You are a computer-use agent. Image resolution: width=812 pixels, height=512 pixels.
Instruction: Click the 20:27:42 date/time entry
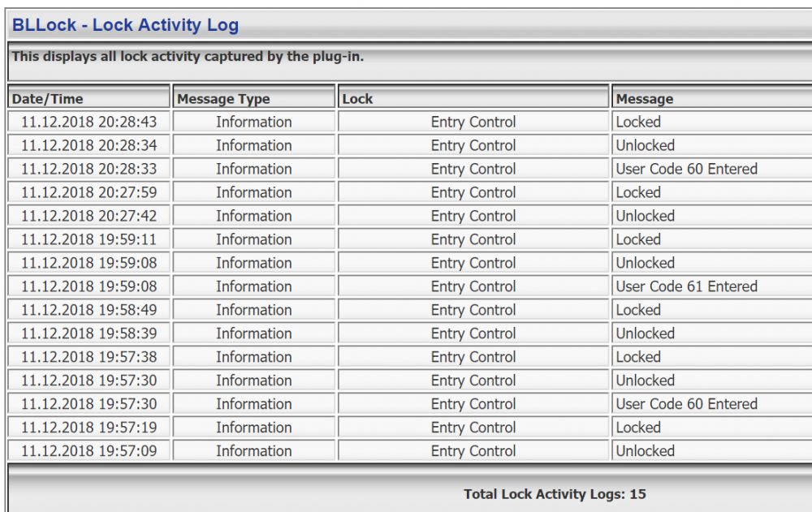point(89,217)
